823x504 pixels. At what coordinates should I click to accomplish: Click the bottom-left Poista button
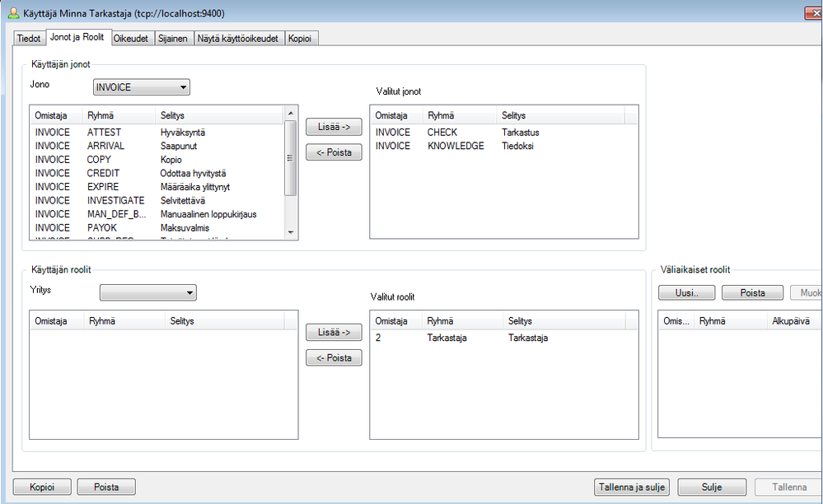coord(106,488)
